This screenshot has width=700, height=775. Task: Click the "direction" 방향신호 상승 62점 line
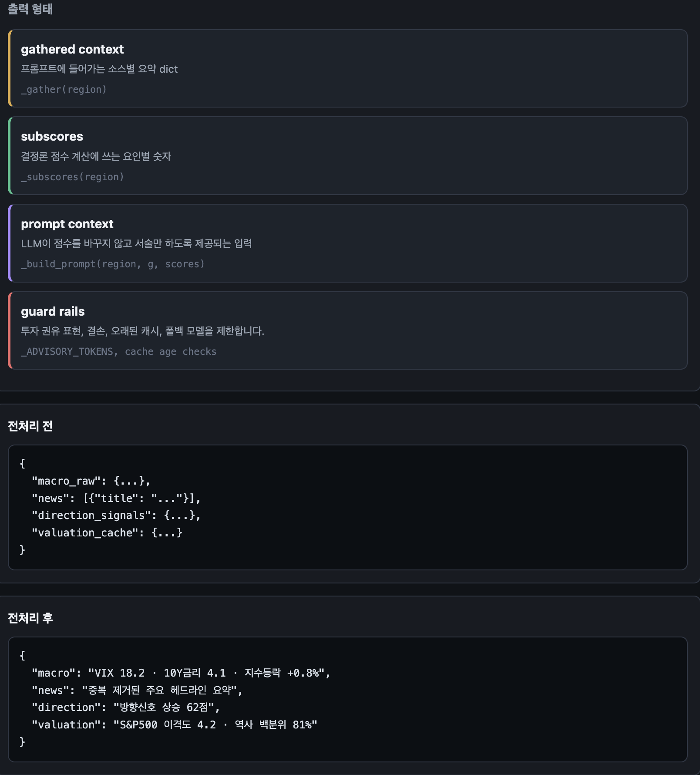click(125, 707)
